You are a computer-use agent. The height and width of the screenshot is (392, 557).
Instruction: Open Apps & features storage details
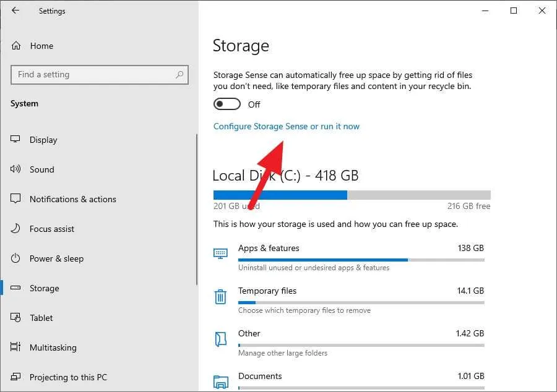(349, 258)
